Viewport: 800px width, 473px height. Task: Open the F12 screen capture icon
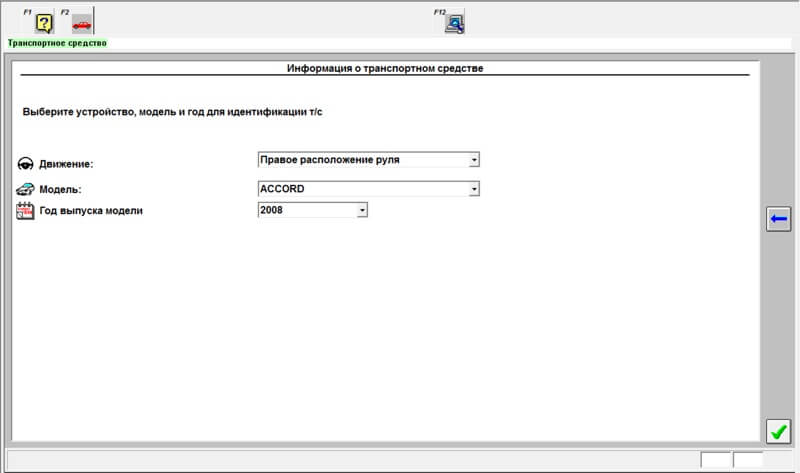tap(454, 23)
